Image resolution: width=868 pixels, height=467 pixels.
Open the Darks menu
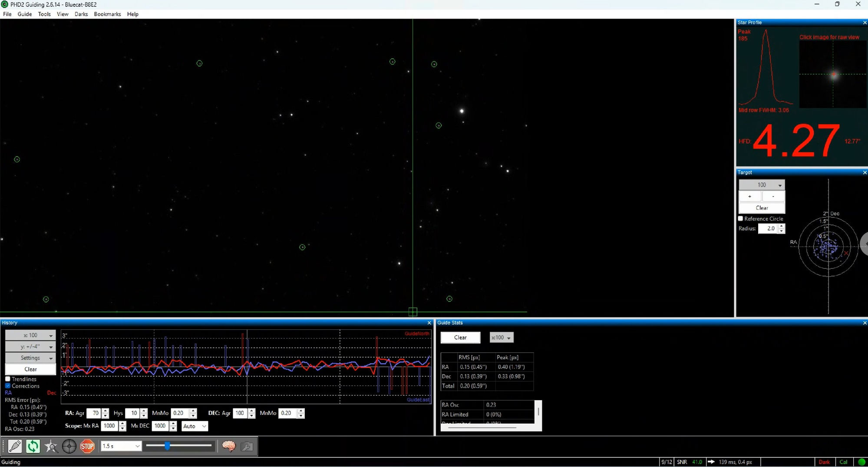(81, 14)
